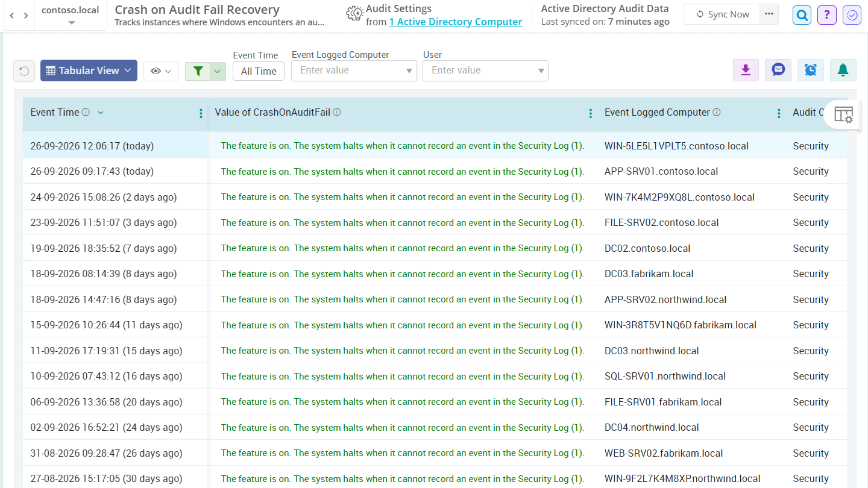Click Event Logged Computer column info icon
The width and height of the screenshot is (868, 488).
click(717, 112)
